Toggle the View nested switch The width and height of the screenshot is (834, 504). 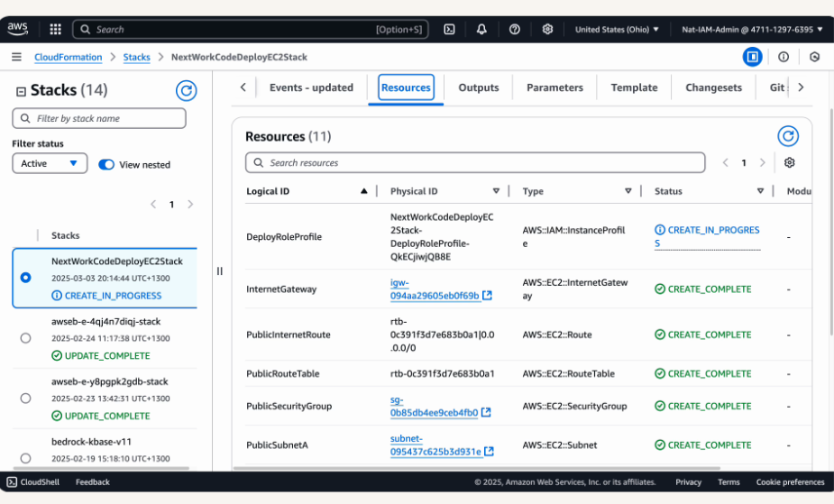point(106,164)
